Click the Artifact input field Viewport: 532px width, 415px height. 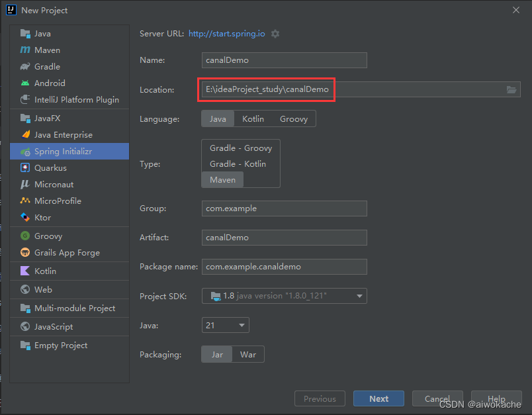(x=285, y=238)
